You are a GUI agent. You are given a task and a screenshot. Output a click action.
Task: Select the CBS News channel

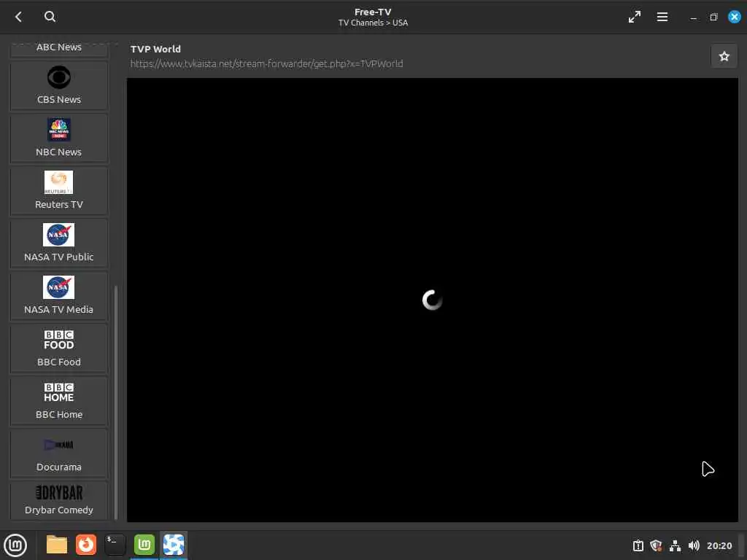point(58,86)
